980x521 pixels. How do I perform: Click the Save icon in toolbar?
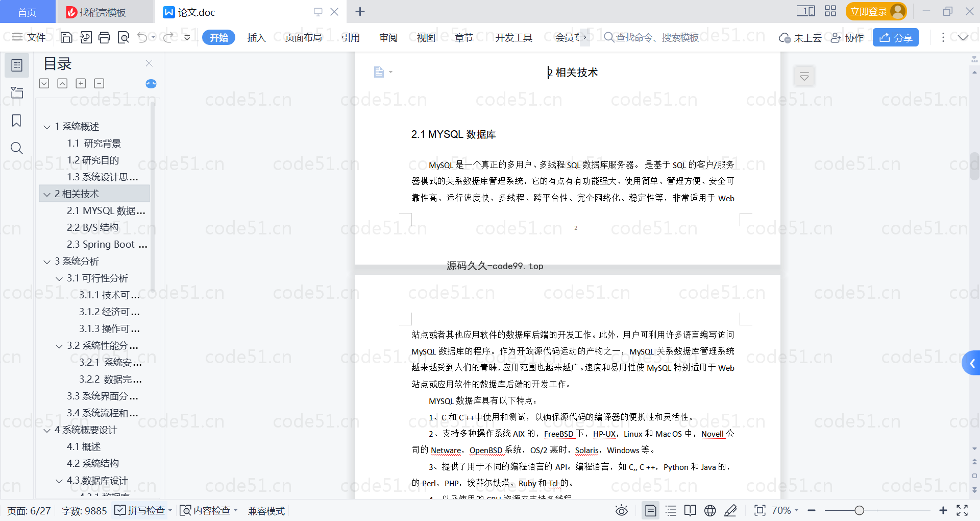coord(66,37)
